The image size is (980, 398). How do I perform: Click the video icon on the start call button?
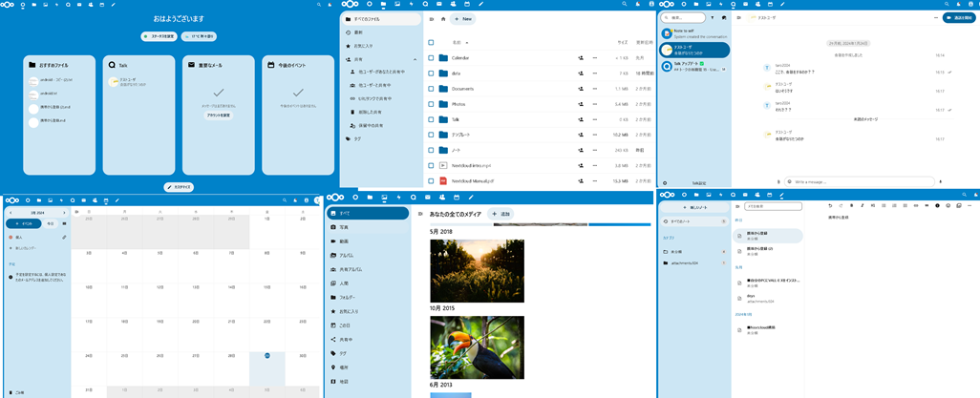coord(948,18)
